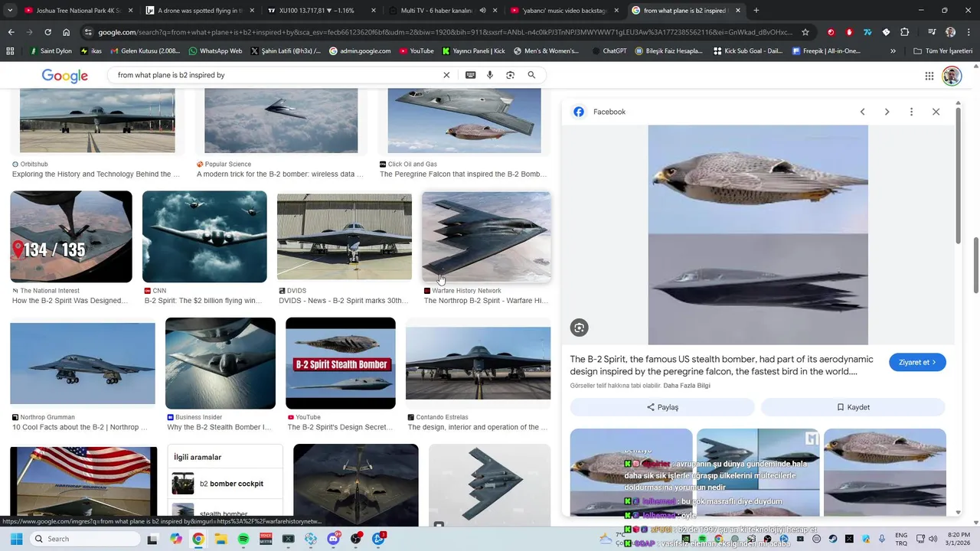The width and height of the screenshot is (980, 551).
Task: Open the CNN B-2 Spirit image result
Action: (x=204, y=236)
